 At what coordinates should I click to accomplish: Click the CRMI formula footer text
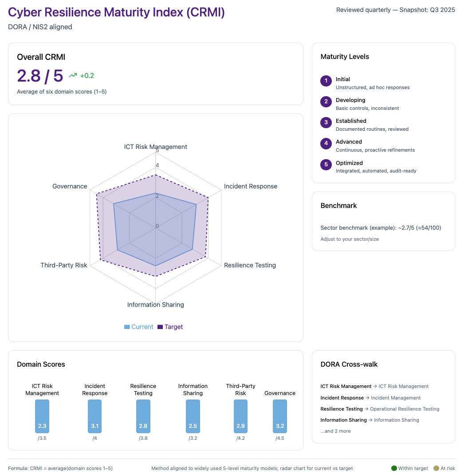pos(60,468)
